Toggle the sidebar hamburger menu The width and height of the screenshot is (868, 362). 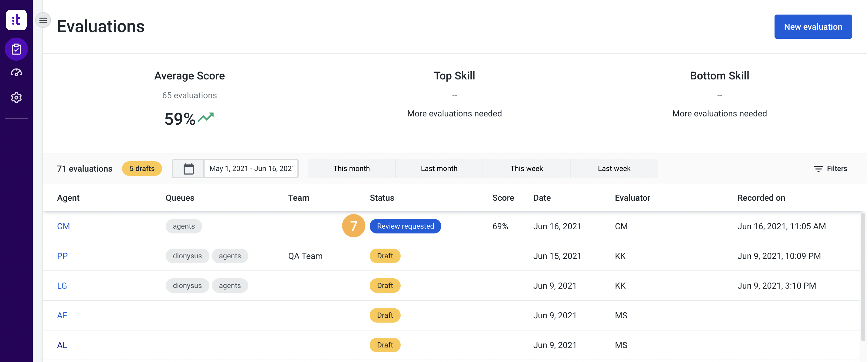click(x=43, y=20)
